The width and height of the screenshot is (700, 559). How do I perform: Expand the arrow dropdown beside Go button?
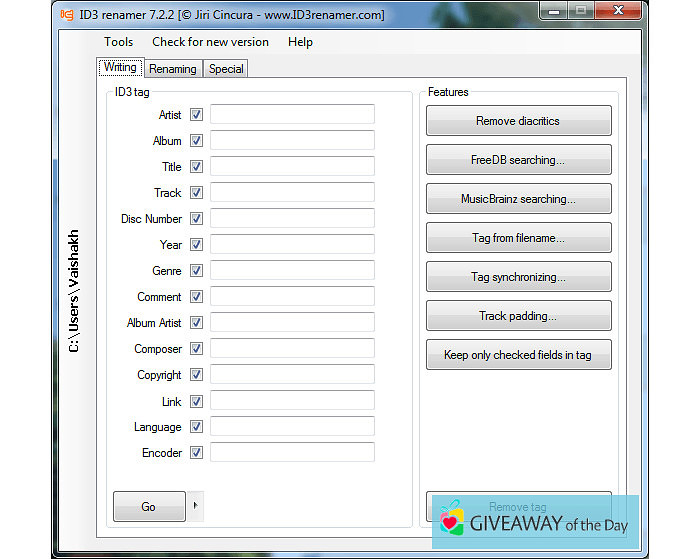pos(195,506)
